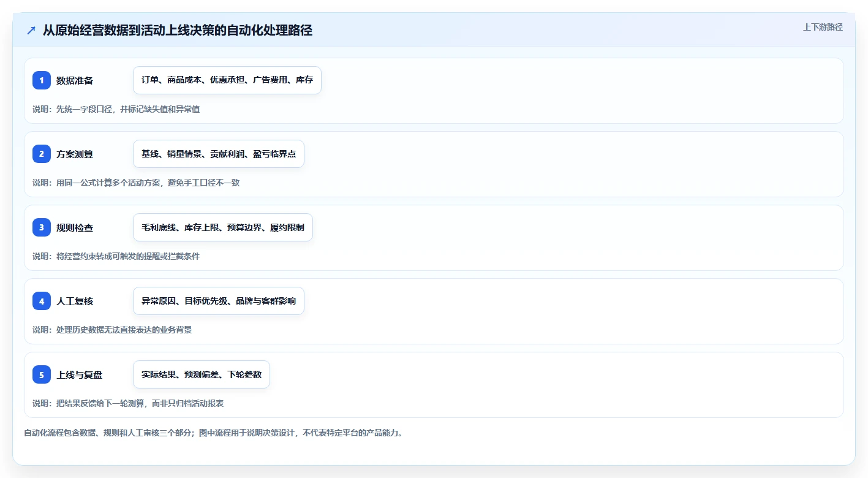Click the 上下游路径 label
Image resolution: width=868 pixels, height=478 pixels.
click(823, 27)
